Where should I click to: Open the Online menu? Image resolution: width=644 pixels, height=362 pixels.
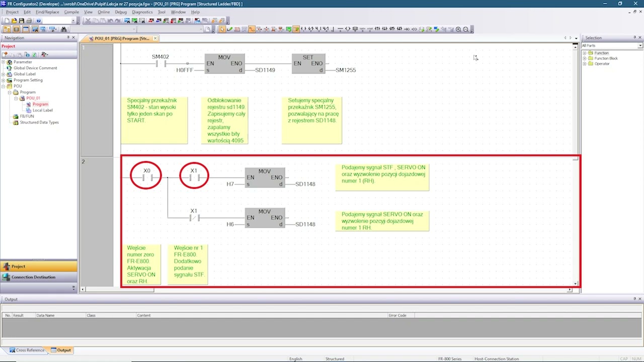pyautogui.click(x=104, y=12)
